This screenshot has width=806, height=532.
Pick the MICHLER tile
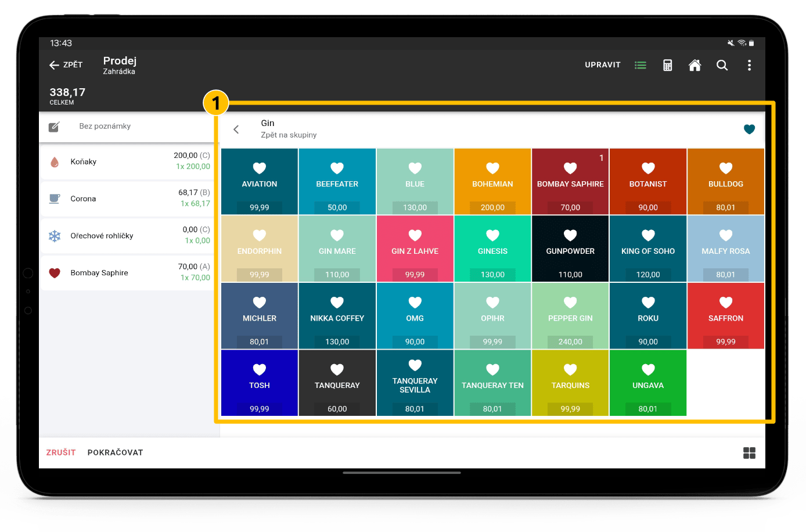[260, 316]
